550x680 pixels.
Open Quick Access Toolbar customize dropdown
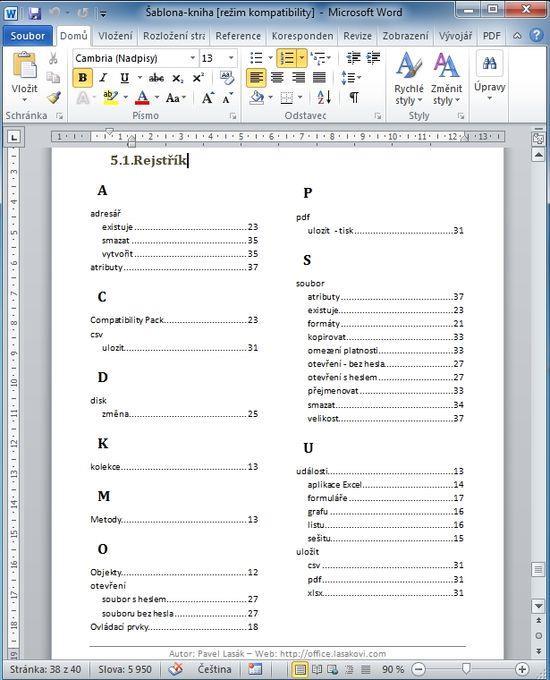click(103, 13)
